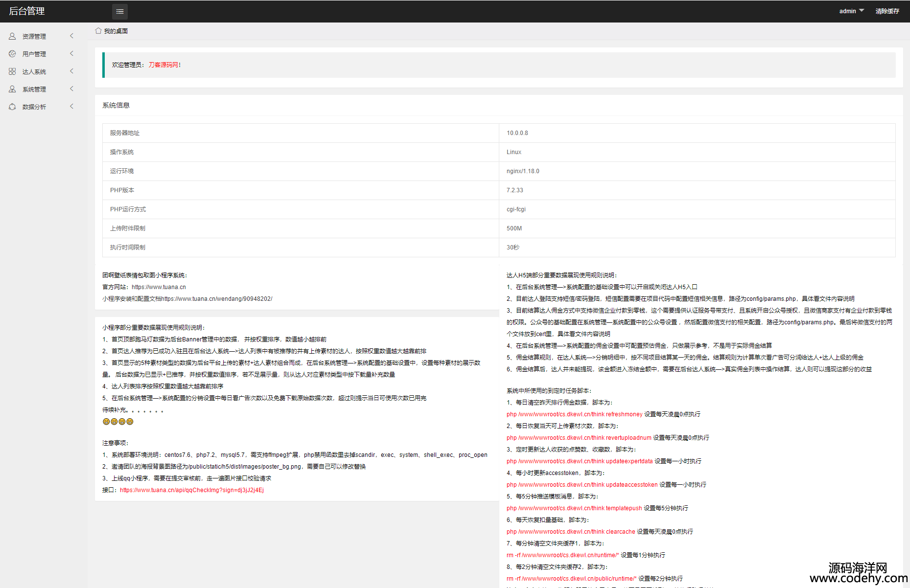Expand 数据分析 menu chevron

71,106
